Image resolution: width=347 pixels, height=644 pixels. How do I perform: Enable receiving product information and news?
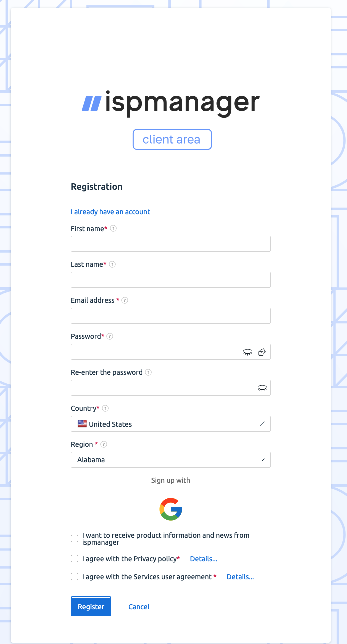click(75, 539)
